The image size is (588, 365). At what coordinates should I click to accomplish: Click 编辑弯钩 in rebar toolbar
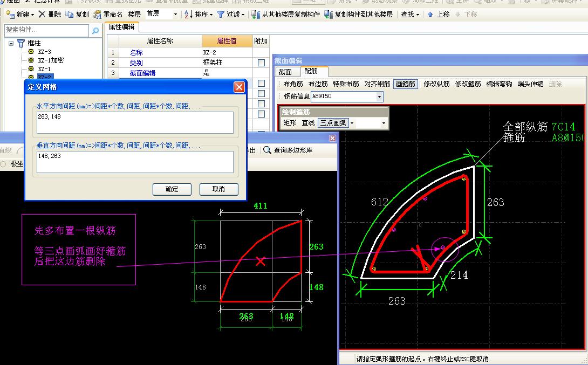coord(499,84)
